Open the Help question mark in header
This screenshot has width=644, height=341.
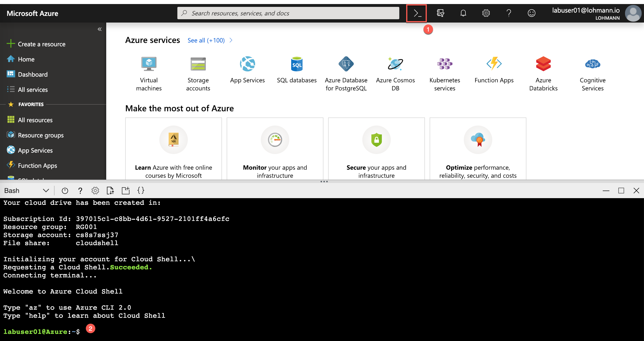(x=509, y=13)
